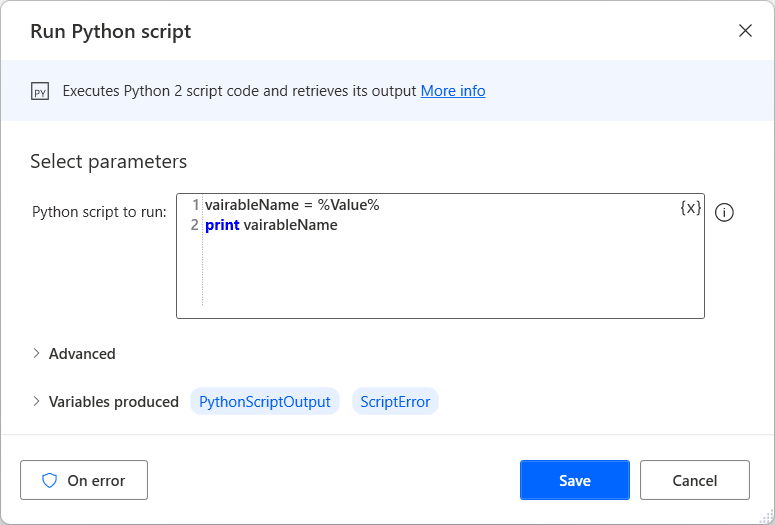This screenshot has width=775, height=525.
Task: Select the PythonScriptOutput variable chip
Action: [x=265, y=402]
